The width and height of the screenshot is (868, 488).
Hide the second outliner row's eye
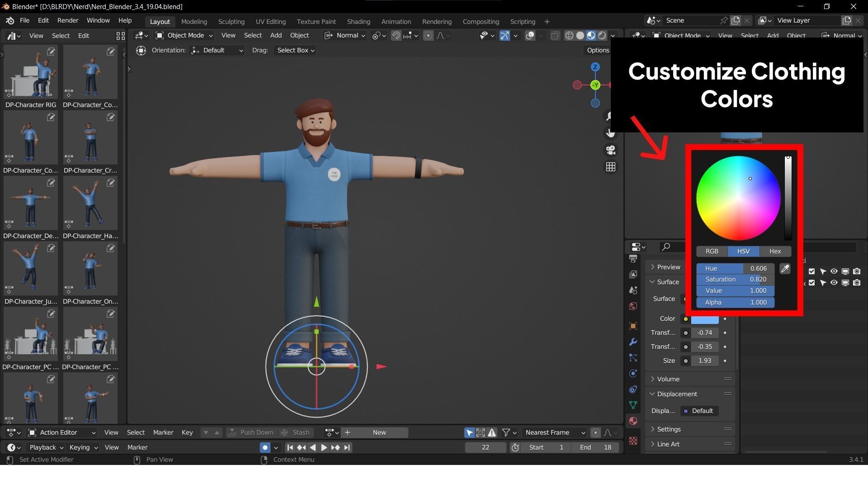(834, 283)
